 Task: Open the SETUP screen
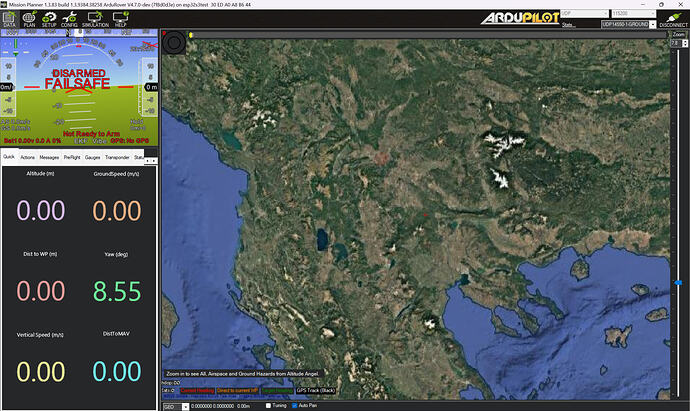[x=49, y=19]
